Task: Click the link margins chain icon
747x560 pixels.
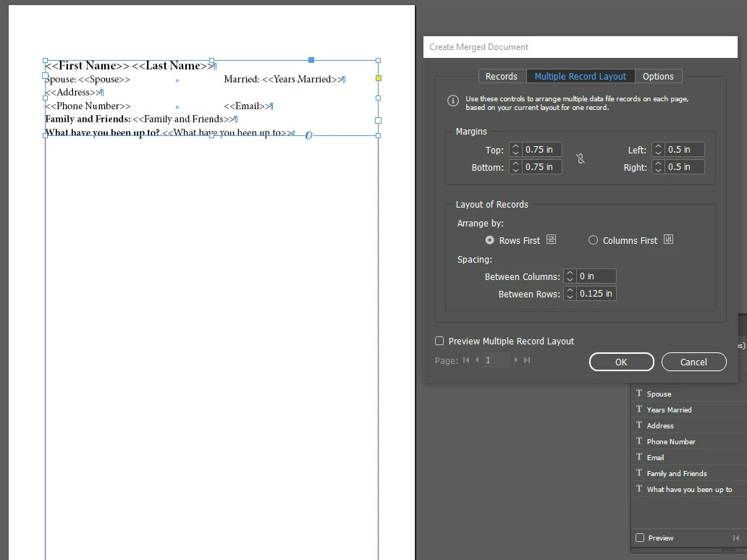Action: (581, 158)
